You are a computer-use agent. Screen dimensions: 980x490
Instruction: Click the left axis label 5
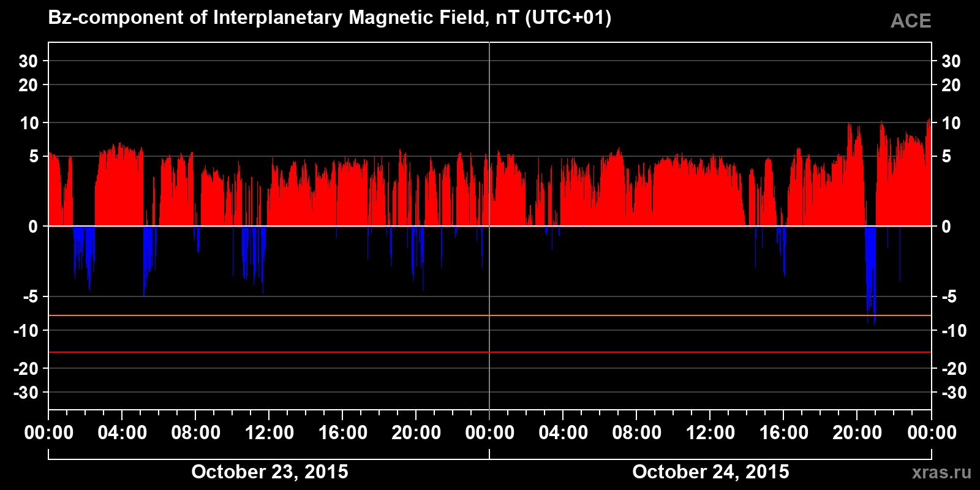pyautogui.click(x=34, y=157)
